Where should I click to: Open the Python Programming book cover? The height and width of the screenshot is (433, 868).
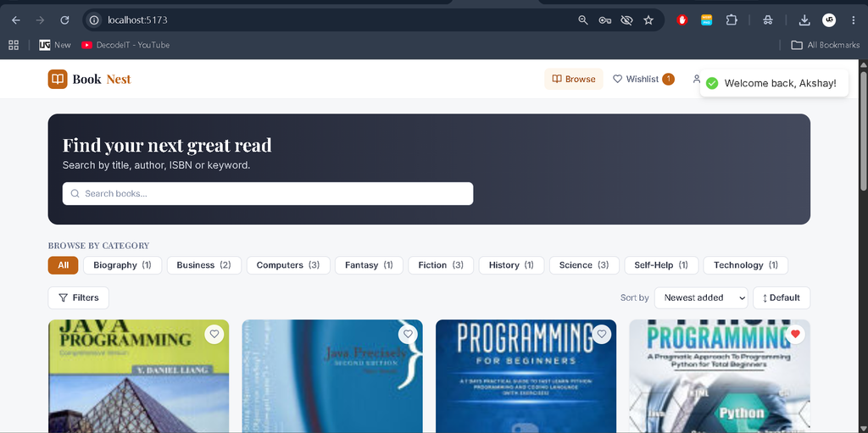tap(720, 376)
